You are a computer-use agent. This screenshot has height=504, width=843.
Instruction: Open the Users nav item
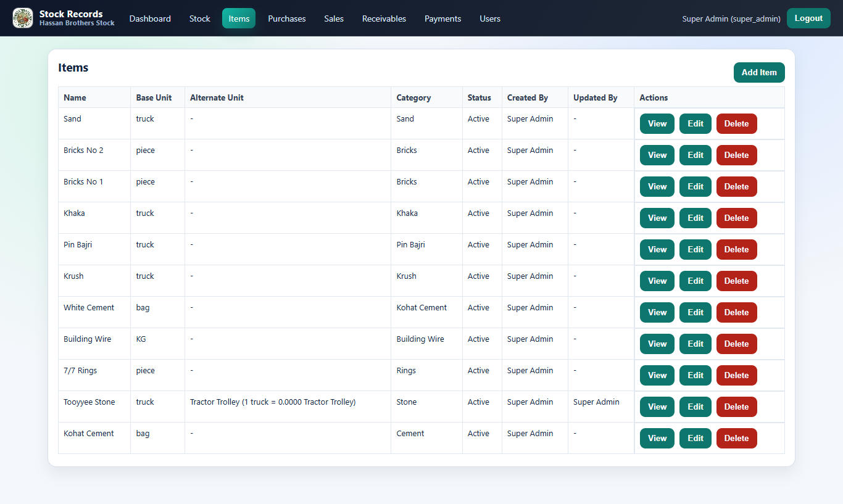pyautogui.click(x=490, y=19)
